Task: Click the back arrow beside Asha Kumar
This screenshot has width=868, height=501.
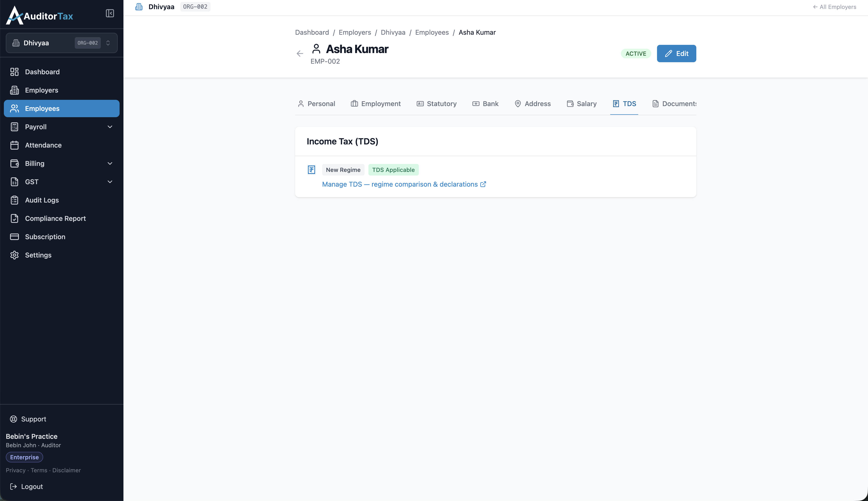Action: tap(300, 54)
